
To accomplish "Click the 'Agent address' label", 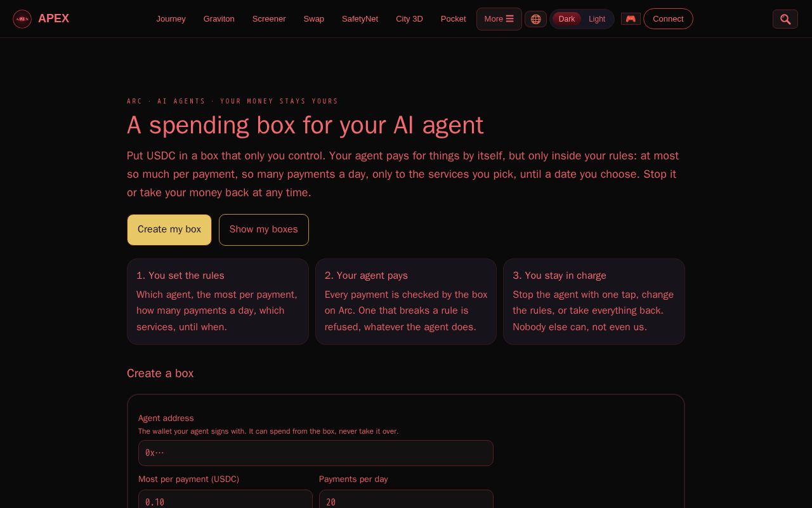I will (x=166, y=418).
